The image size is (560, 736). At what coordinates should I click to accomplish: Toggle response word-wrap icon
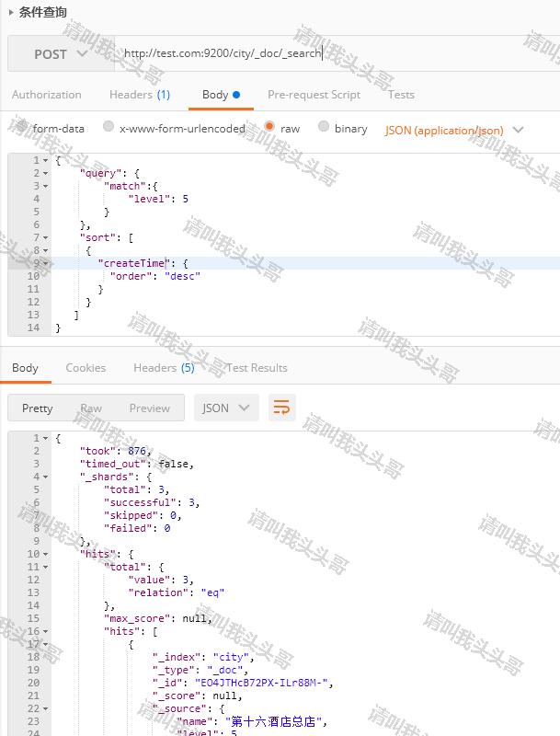click(281, 408)
